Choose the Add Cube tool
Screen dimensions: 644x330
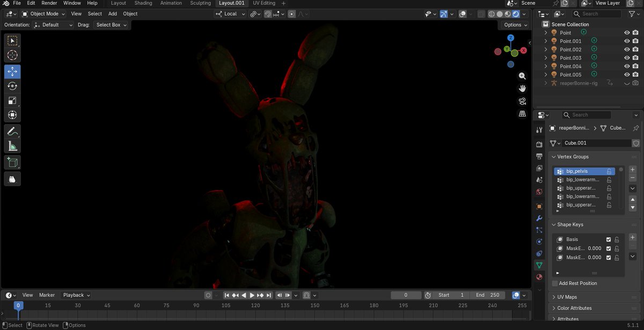click(12, 162)
